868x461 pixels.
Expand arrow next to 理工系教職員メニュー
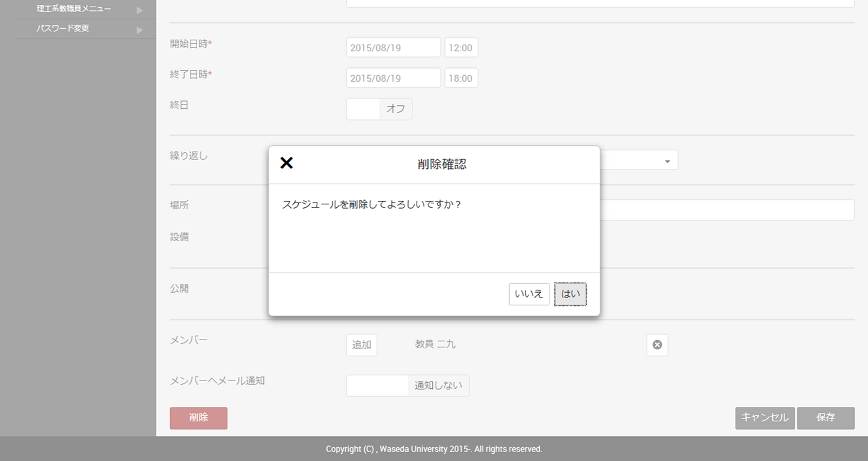[x=139, y=10]
